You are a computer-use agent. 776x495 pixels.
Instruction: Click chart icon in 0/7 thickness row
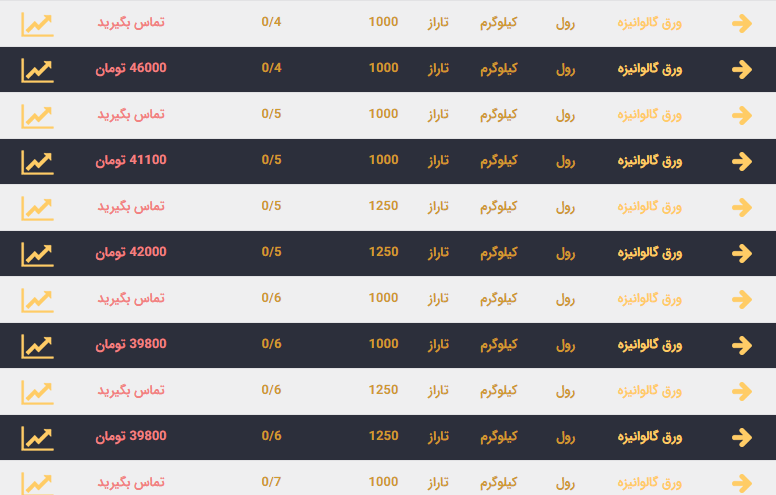[x=37, y=482]
